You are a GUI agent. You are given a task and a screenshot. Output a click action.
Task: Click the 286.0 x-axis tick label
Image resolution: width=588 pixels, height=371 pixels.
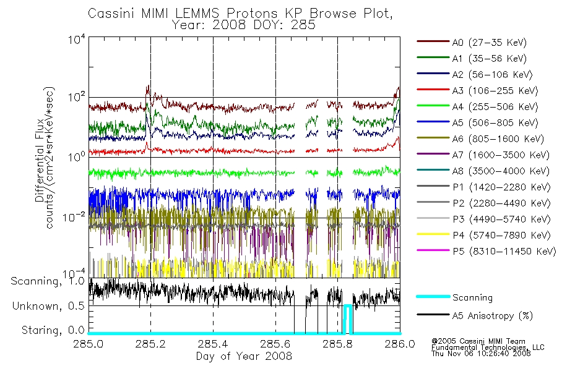[400, 344]
